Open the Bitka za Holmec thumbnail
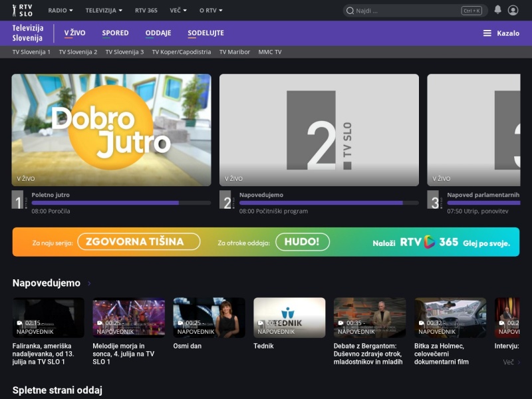Image resolution: width=532 pixels, height=399 pixels. pyautogui.click(x=450, y=318)
